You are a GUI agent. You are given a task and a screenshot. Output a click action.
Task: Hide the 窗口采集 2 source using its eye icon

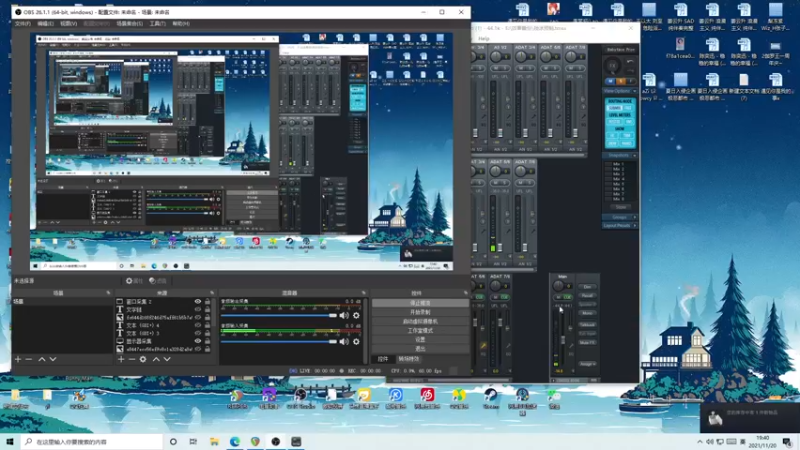(198, 301)
